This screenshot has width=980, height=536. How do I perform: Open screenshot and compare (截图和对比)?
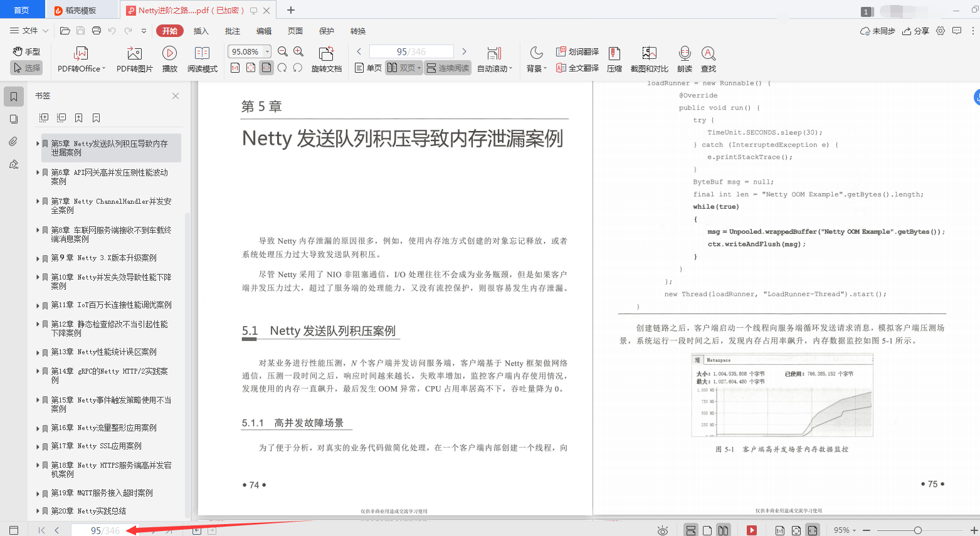click(650, 60)
